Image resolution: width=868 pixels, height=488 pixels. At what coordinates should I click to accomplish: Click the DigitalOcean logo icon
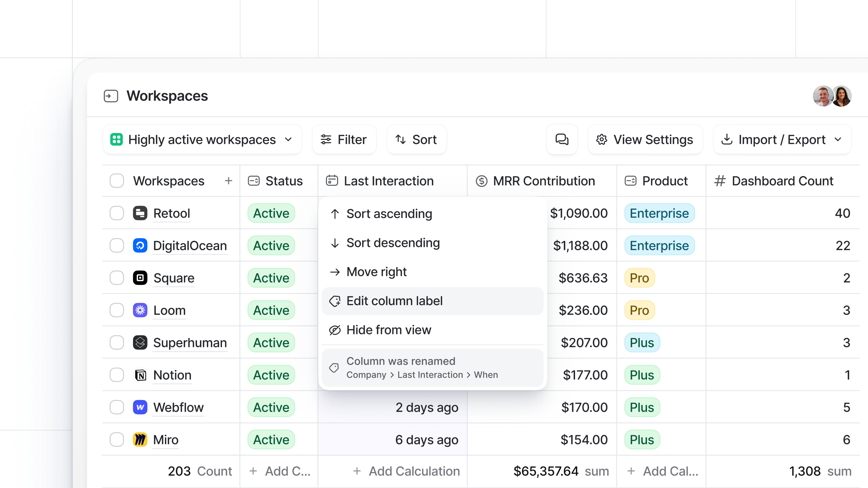pyautogui.click(x=140, y=246)
